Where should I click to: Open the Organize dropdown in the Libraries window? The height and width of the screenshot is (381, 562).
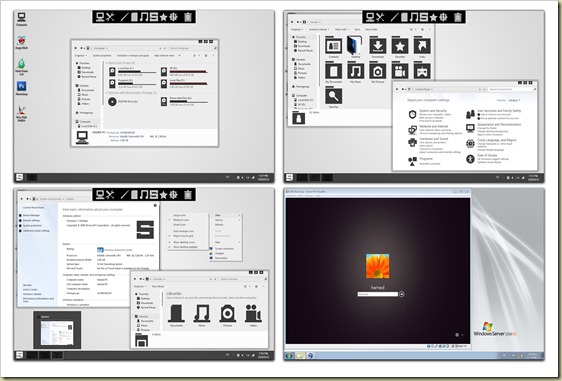coord(140,286)
